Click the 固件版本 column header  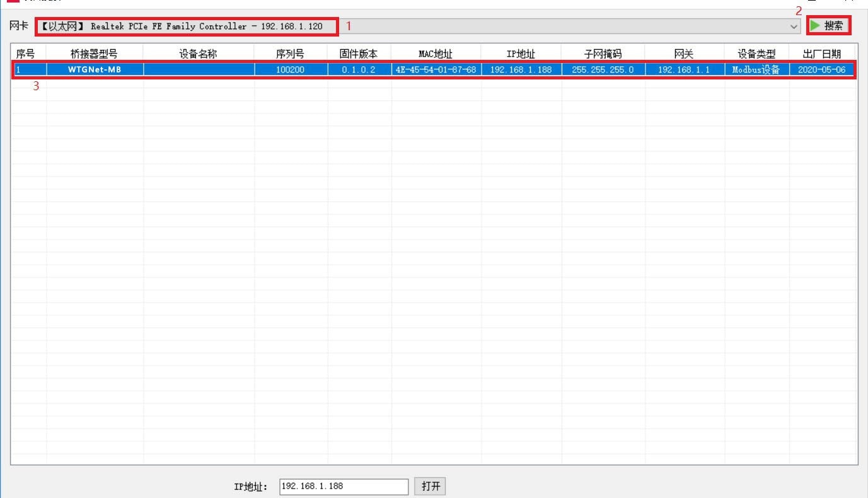coord(359,54)
